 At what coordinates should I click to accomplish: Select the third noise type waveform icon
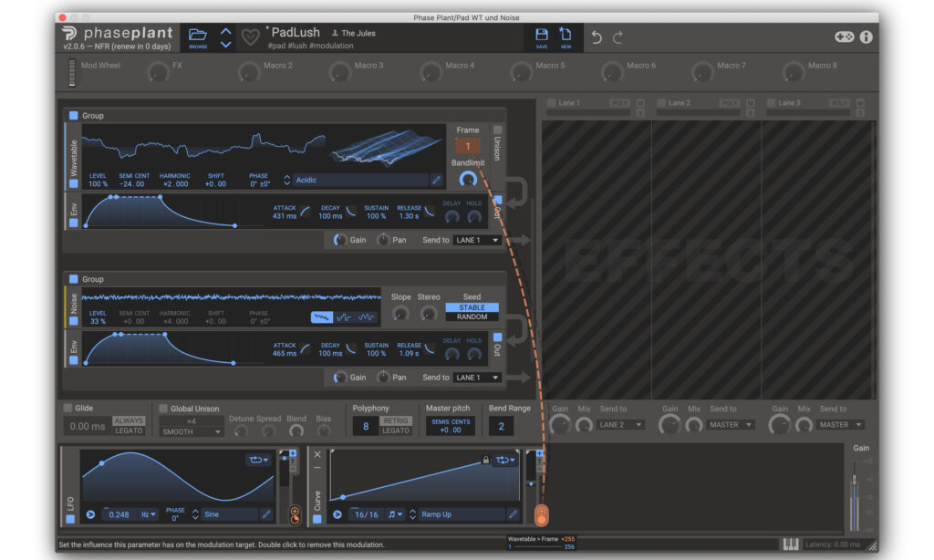367,317
